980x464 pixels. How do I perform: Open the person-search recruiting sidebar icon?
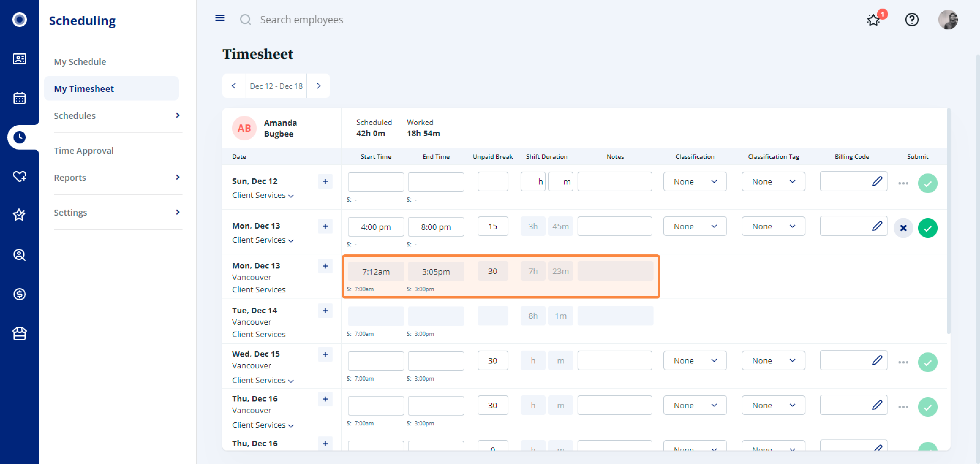[x=19, y=255]
